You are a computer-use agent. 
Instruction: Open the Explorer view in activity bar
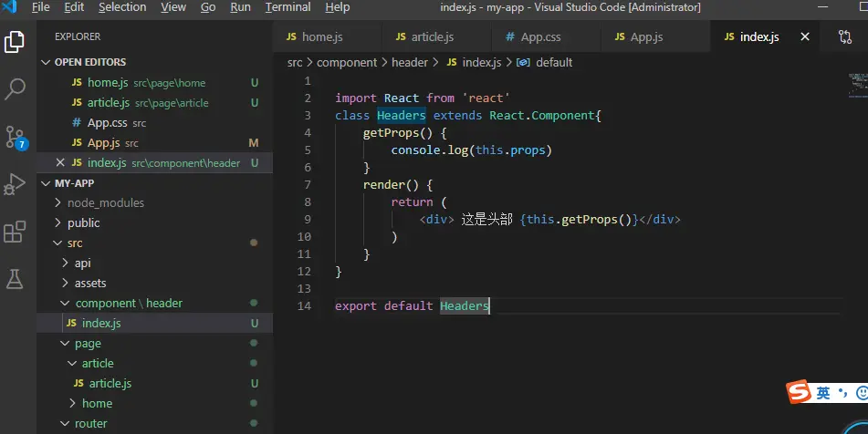(x=15, y=42)
